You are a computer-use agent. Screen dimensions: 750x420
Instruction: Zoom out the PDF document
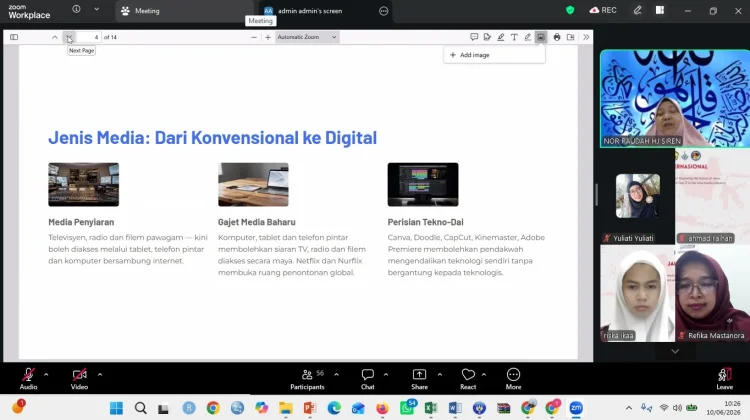(x=254, y=37)
